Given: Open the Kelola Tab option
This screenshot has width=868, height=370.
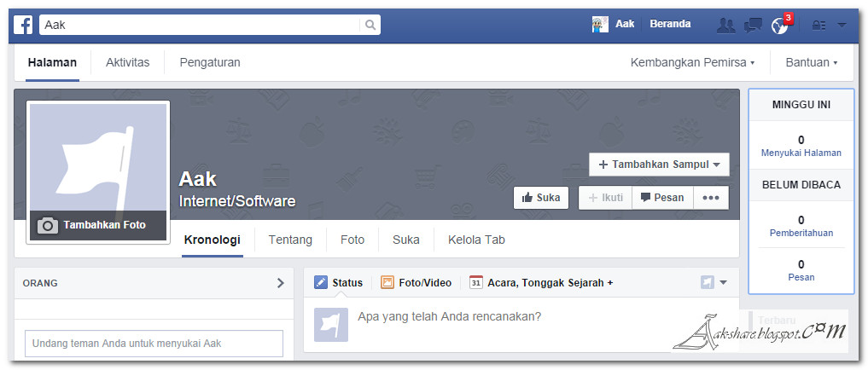Looking at the screenshot, I should 476,240.
